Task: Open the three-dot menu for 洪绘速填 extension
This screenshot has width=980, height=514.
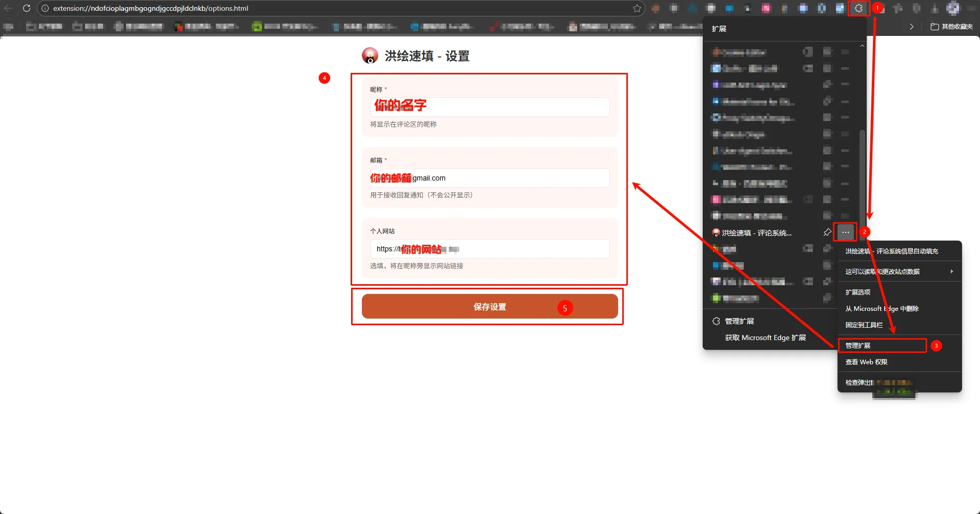Action: click(x=845, y=232)
